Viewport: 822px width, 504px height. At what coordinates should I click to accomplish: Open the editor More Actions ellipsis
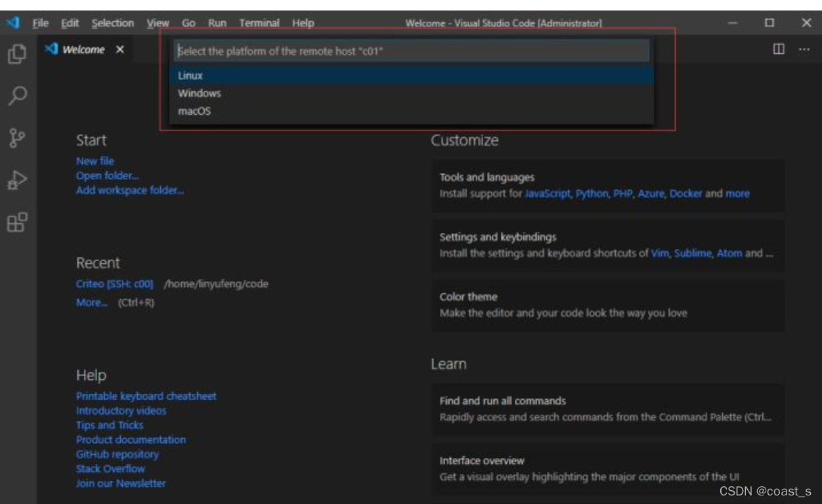point(804,49)
